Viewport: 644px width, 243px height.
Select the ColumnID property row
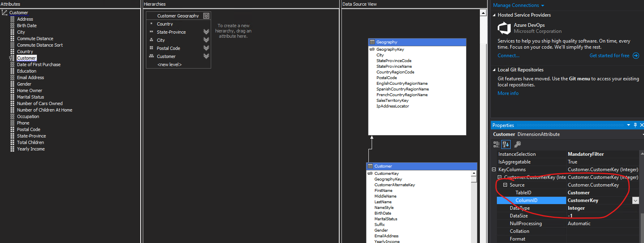(568, 200)
